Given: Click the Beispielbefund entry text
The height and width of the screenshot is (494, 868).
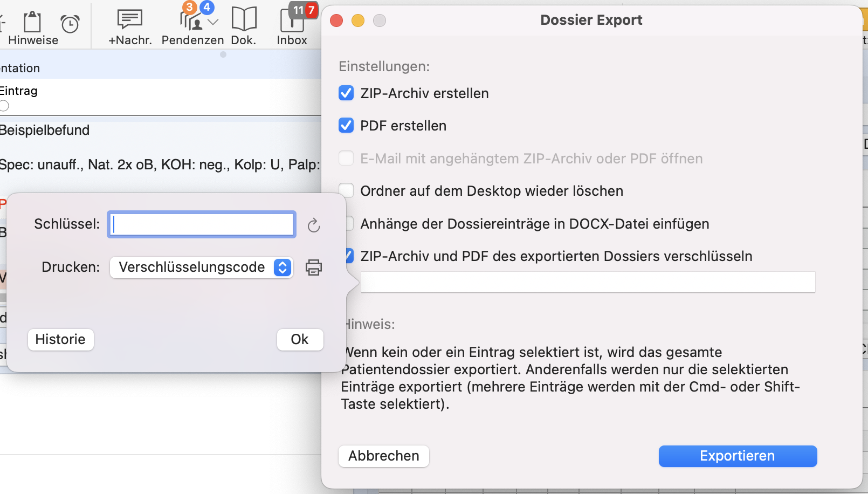Looking at the screenshot, I should coord(45,130).
